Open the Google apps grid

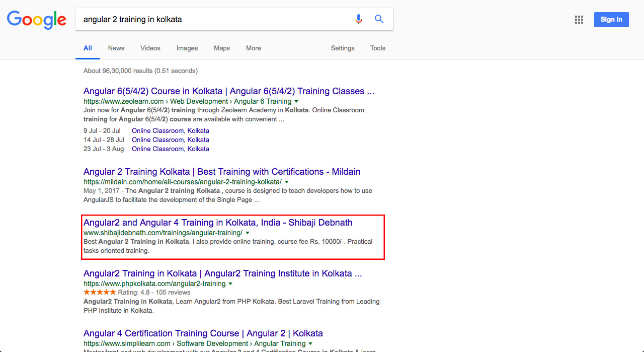point(579,20)
